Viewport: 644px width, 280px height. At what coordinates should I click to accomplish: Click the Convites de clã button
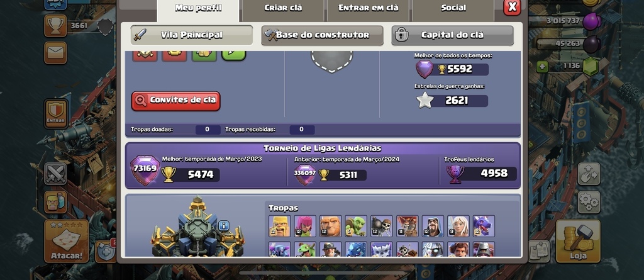coord(176,101)
